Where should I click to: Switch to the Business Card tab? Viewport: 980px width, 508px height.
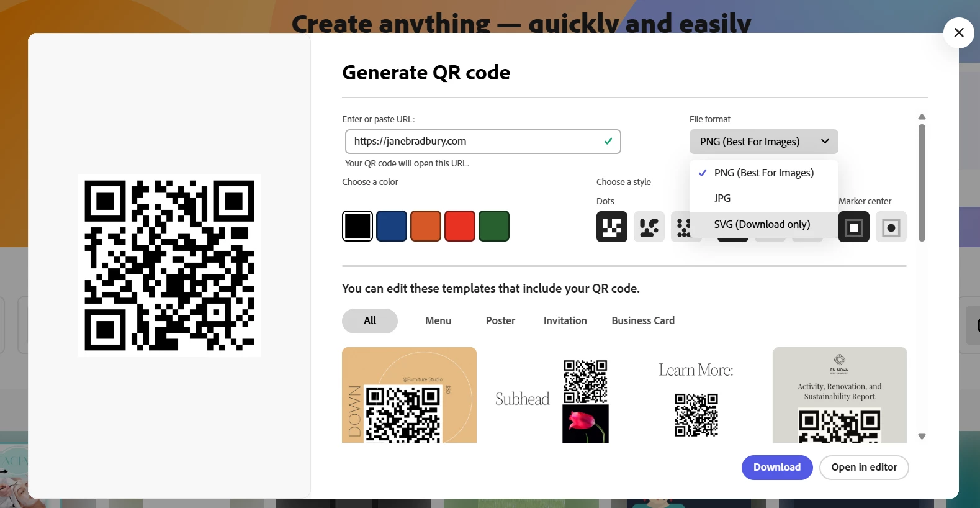coord(643,321)
